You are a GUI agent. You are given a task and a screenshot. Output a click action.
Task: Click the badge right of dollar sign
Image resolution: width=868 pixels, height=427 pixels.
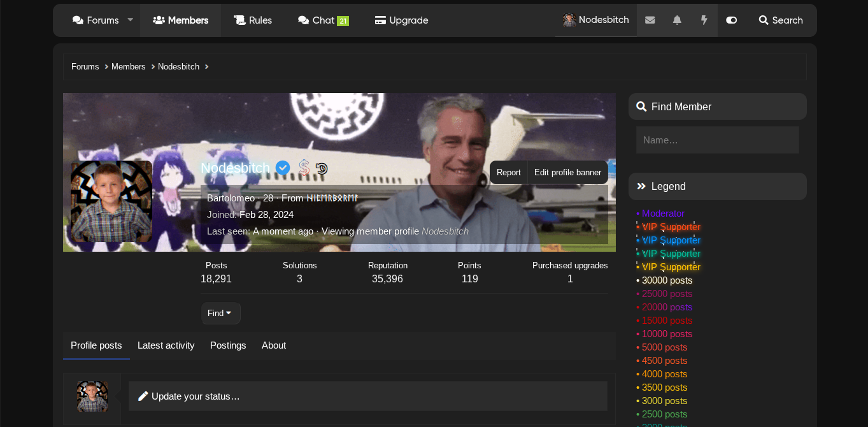tap(322, 168)
